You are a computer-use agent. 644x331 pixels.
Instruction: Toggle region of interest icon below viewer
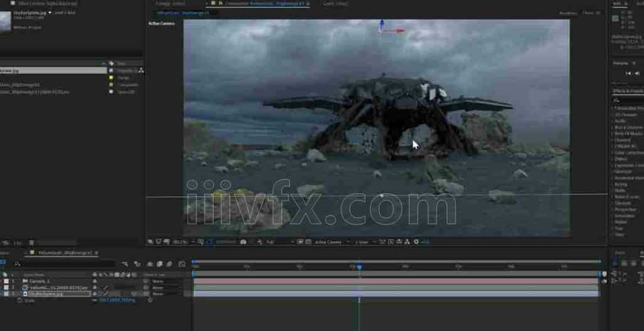(300, 242)
